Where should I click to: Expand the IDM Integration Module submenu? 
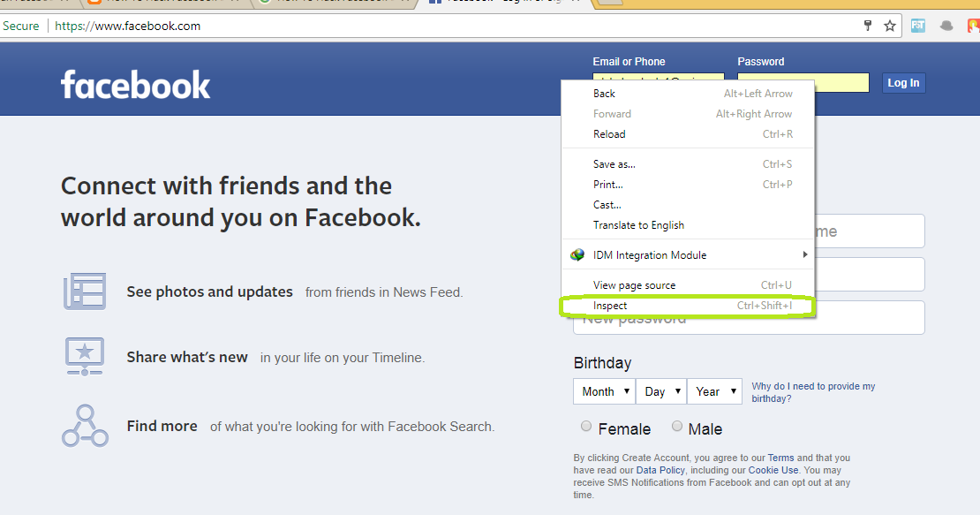(688, 255)
